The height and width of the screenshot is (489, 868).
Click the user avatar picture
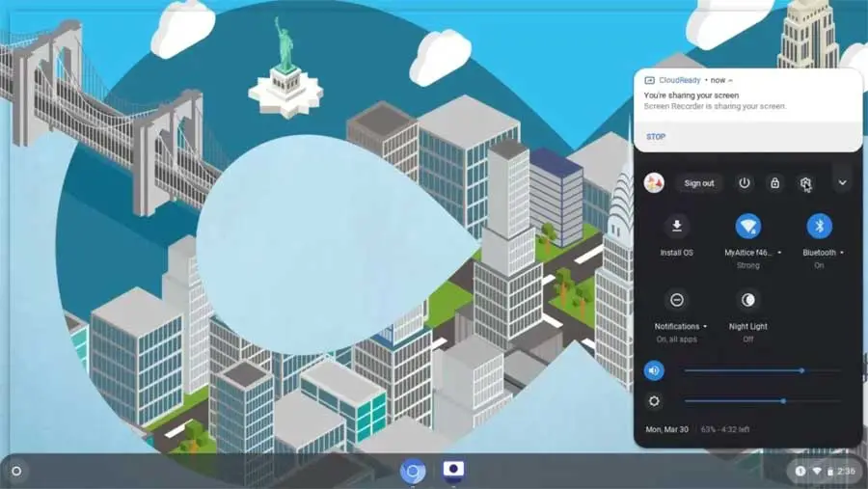point(654,182)
